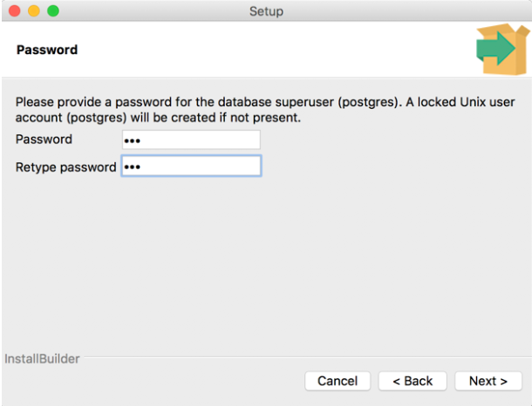Minimize the Setup window with yellow button
The height and width of the screenshot is (406, 532).
(x=35, y=11)
